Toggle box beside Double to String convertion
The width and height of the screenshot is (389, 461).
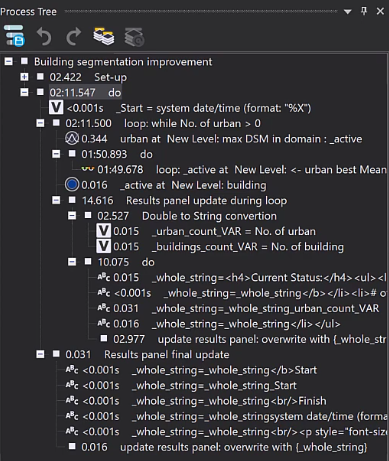coord(88,215)
